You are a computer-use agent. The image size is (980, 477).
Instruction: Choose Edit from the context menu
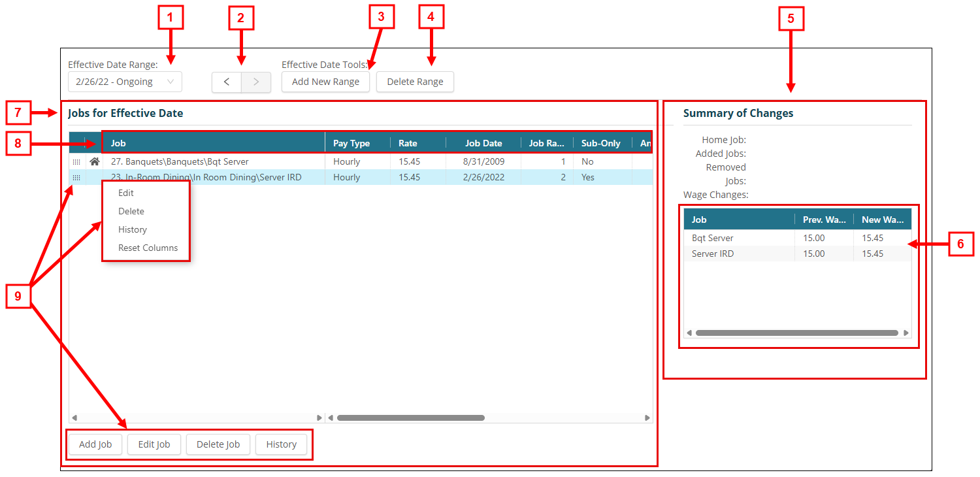pyautogui.click(x=126, y=193)
